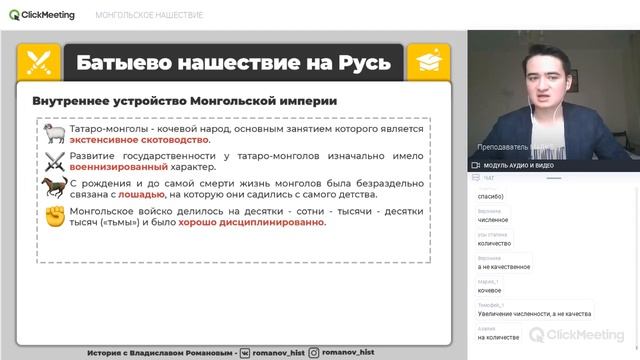
Task: Click the Instagram icon in slide footer
Action: click(x=313, y=353)
